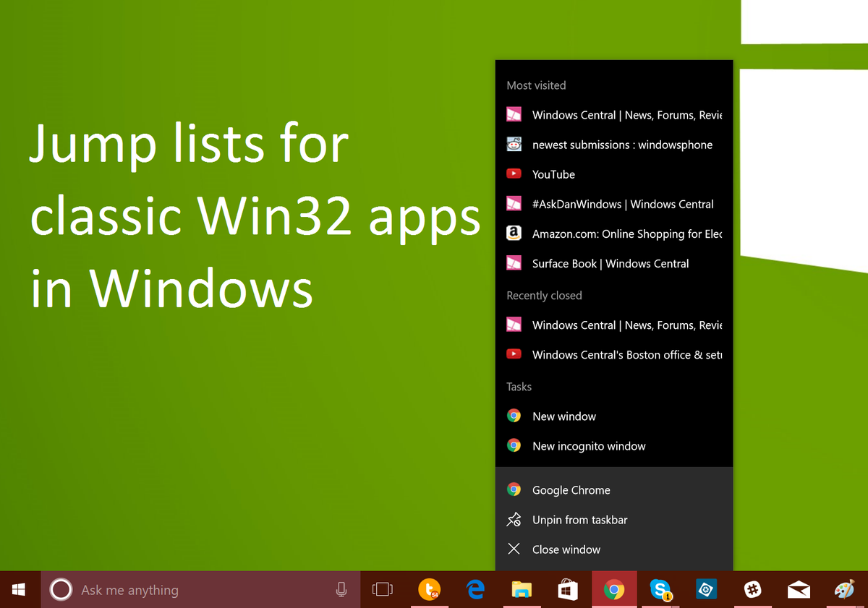Open Skype from the taskbar
The width and height of the screenshot is (868, 608).
click(660, 590)
